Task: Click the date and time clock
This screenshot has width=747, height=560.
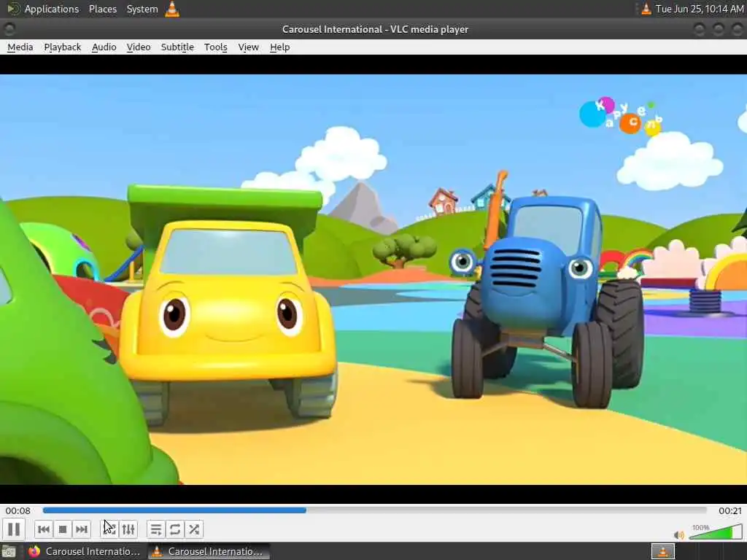Action: point(700,9)
